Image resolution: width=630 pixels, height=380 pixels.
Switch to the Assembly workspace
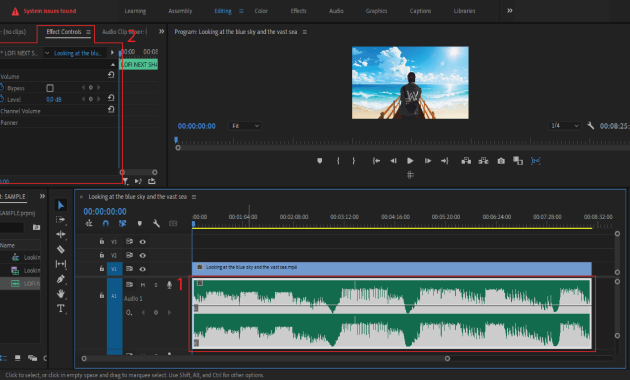tap(180, 11)
